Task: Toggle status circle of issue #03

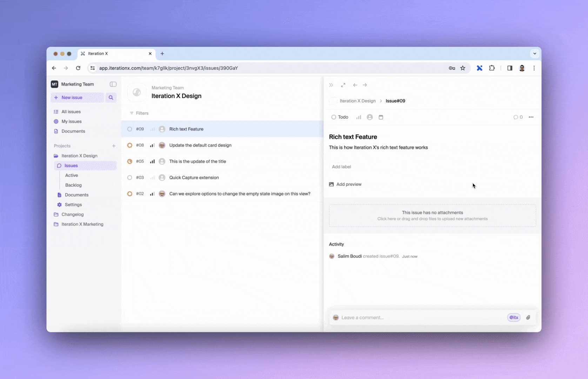Action: click(130, 178)
